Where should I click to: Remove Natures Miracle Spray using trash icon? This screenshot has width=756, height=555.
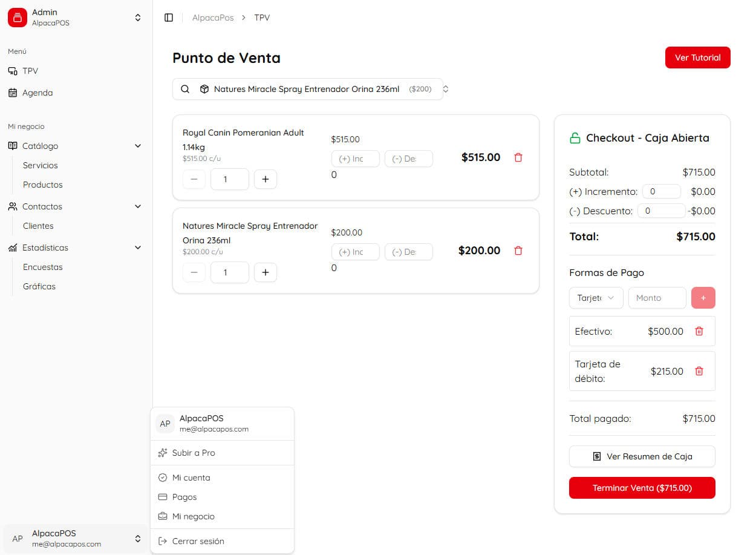coord(518,251)
